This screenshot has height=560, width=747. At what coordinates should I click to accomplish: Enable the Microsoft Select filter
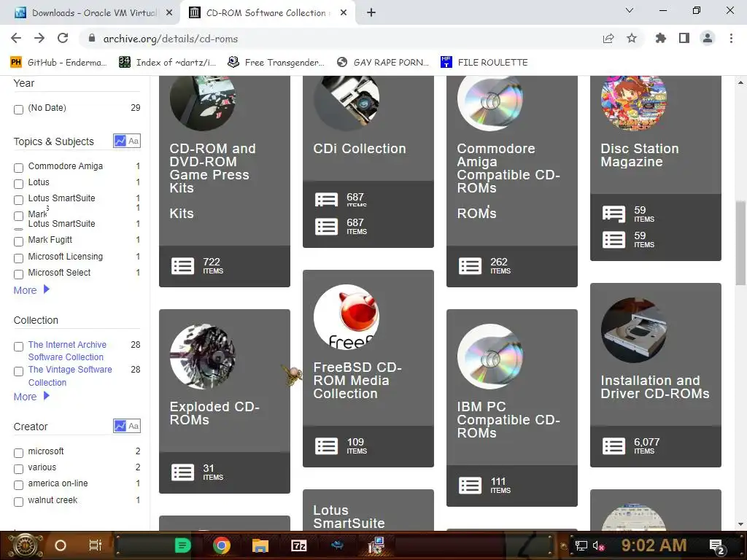pos(18,274)
